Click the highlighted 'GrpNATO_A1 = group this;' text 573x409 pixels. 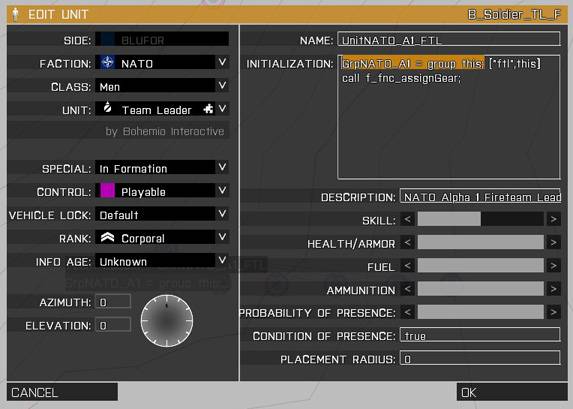click(413, 64)
